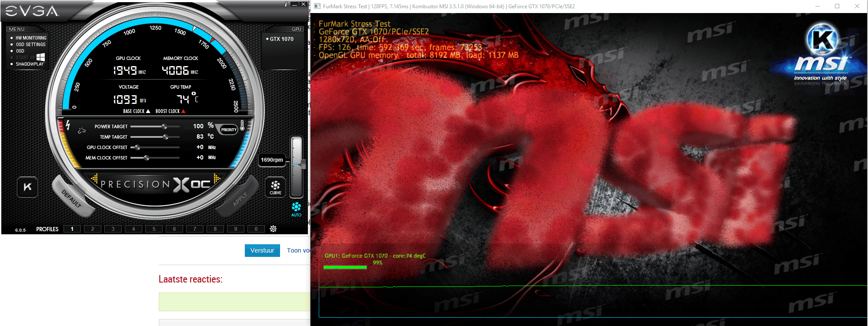Click the green box under Laatste reacties
Viewport: 868px width, 326px height.
click(x=234, y=302)
